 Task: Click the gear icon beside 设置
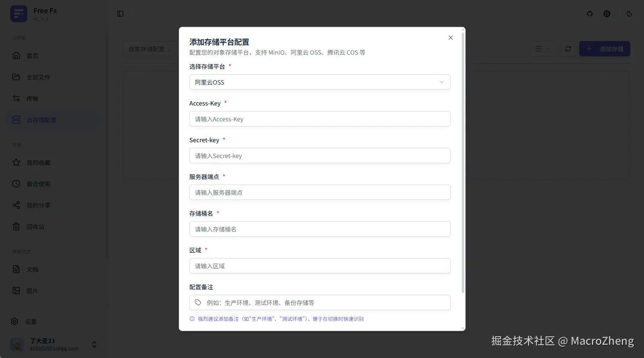[15, 321]
